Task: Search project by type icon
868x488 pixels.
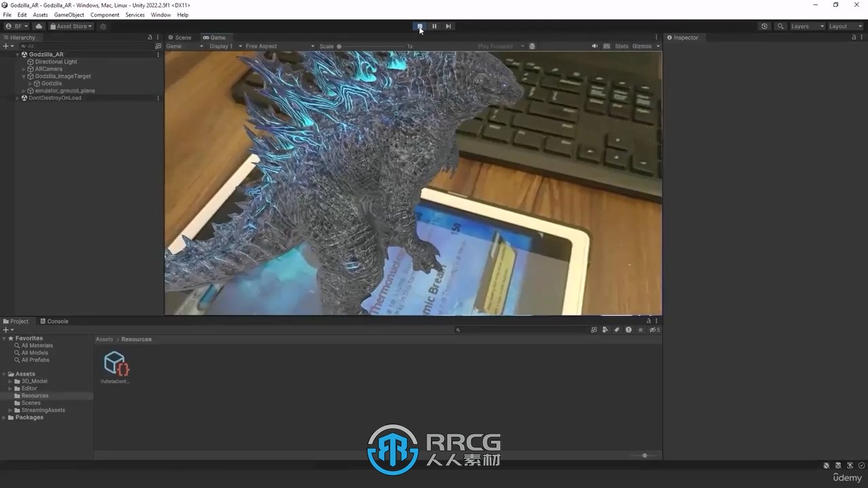Action: 594,330
